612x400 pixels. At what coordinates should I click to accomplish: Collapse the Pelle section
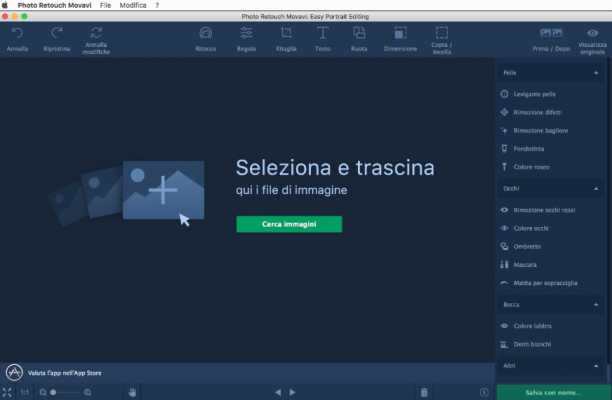596,73
